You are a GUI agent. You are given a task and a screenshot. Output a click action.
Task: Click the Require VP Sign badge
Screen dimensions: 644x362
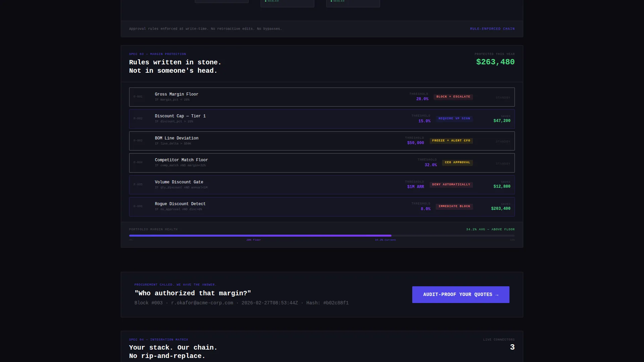point(454,119)
